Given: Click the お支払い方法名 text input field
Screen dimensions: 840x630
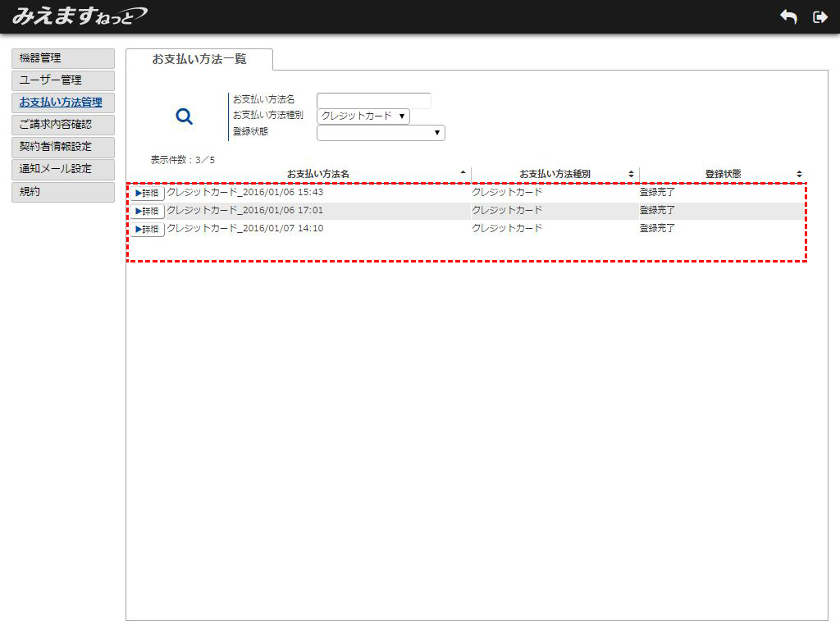Looking at the screenshot, I should coord(373,100).
